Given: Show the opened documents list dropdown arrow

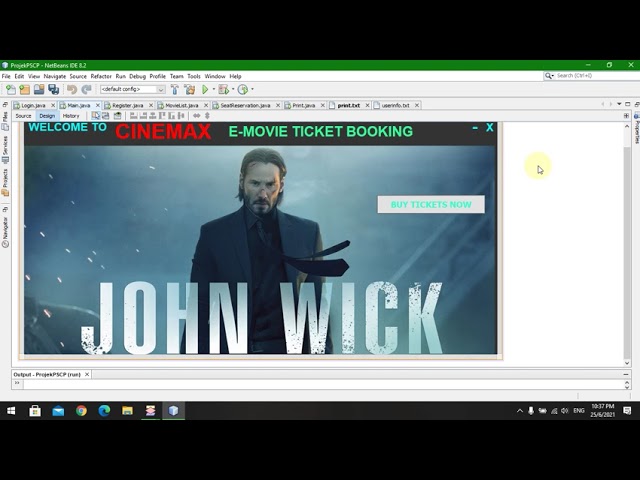Looking at the screenshot, I should tap(619, 104).
